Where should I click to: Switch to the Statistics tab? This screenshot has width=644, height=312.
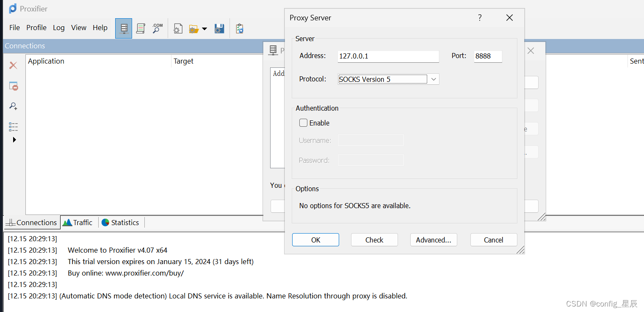pyautogui.click(x=121, y=223)
